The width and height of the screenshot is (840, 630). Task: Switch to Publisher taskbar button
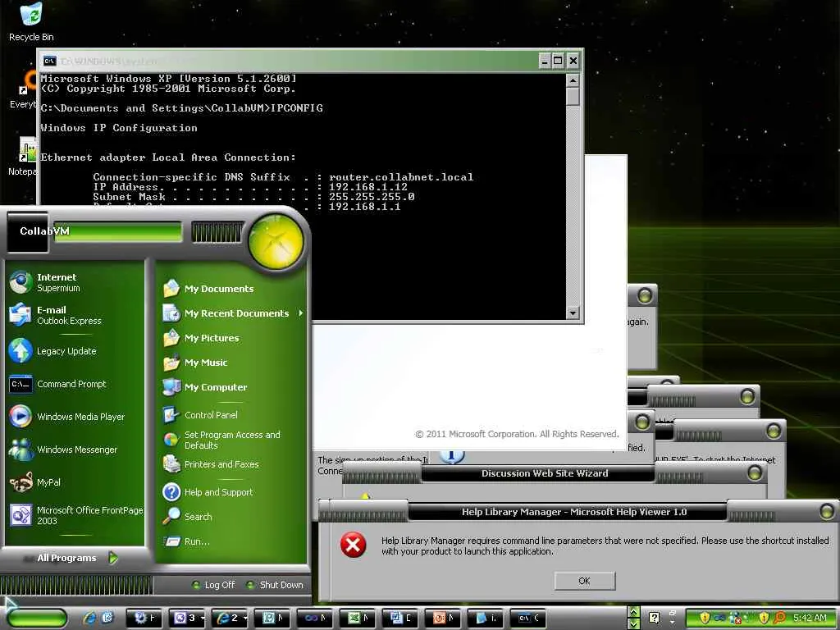(272, 619)
